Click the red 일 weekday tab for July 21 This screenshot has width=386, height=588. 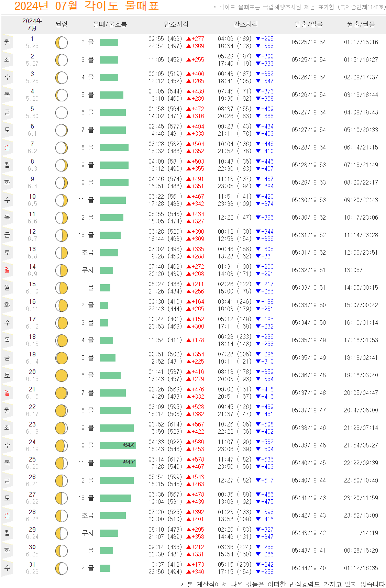7,393
